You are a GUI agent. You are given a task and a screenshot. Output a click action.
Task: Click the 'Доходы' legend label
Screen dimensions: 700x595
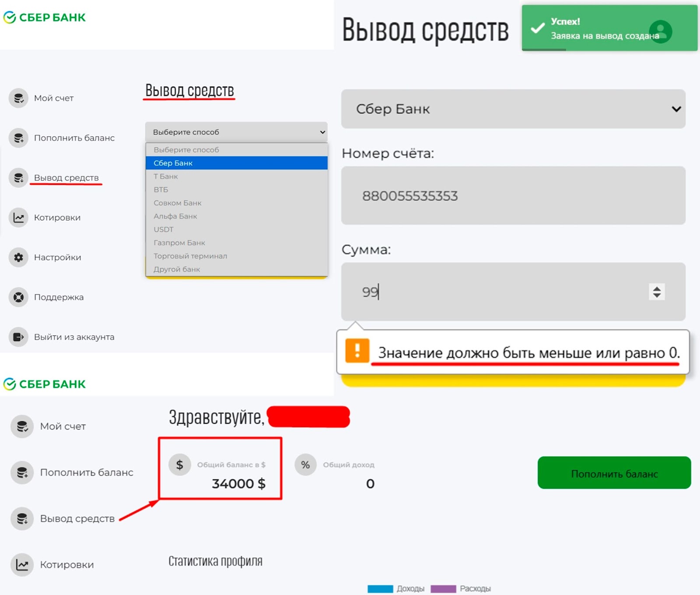click(x=410, y=589)
